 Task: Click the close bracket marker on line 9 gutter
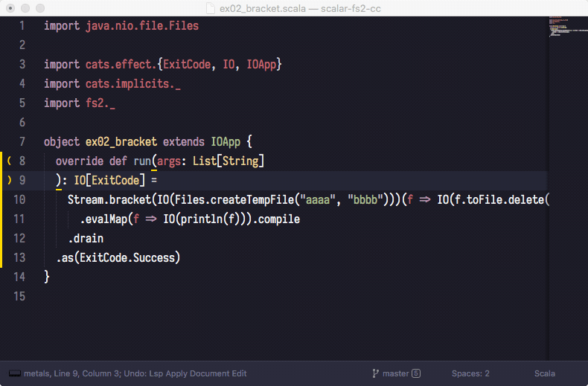point(9,180)
